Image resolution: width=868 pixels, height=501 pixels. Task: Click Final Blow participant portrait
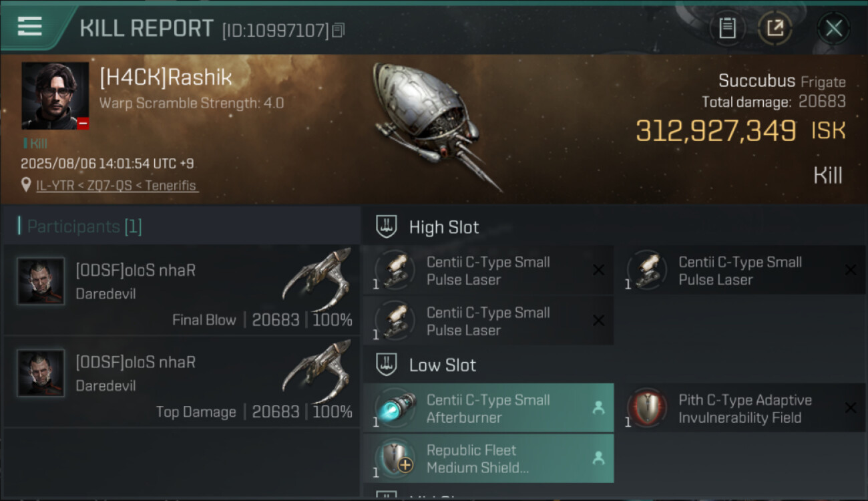pos(41,281)
